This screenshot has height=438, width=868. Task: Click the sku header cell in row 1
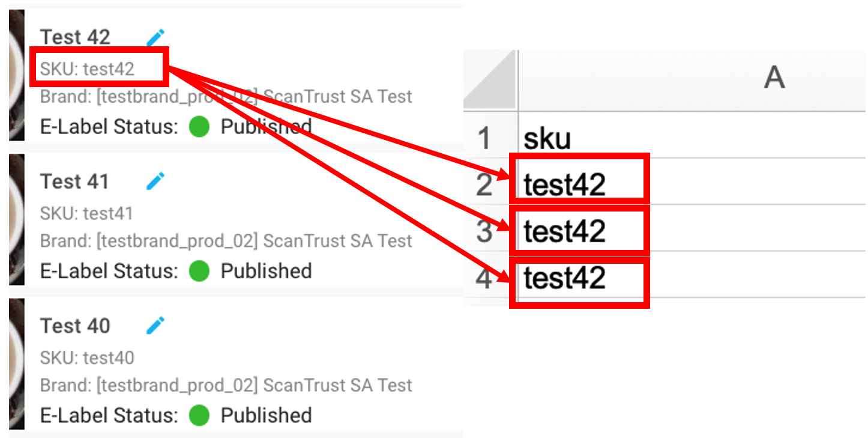coord(547,137)
